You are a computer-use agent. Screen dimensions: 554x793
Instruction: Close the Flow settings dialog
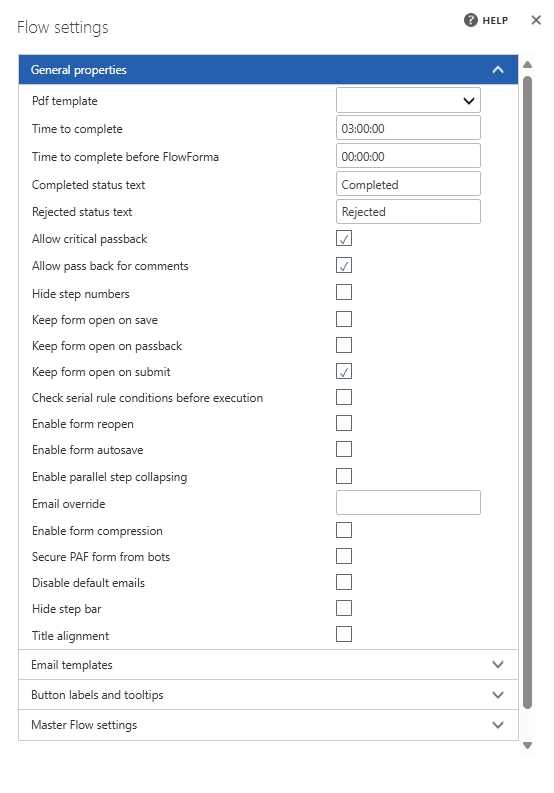point(536,20)
